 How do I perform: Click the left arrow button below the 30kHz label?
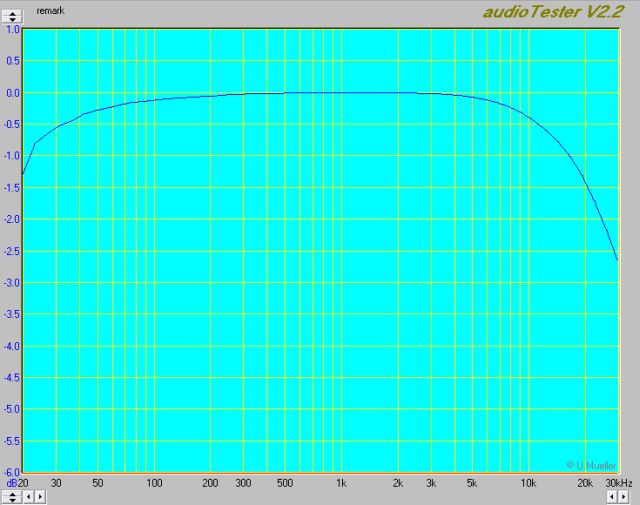click(x=610, y=497)
